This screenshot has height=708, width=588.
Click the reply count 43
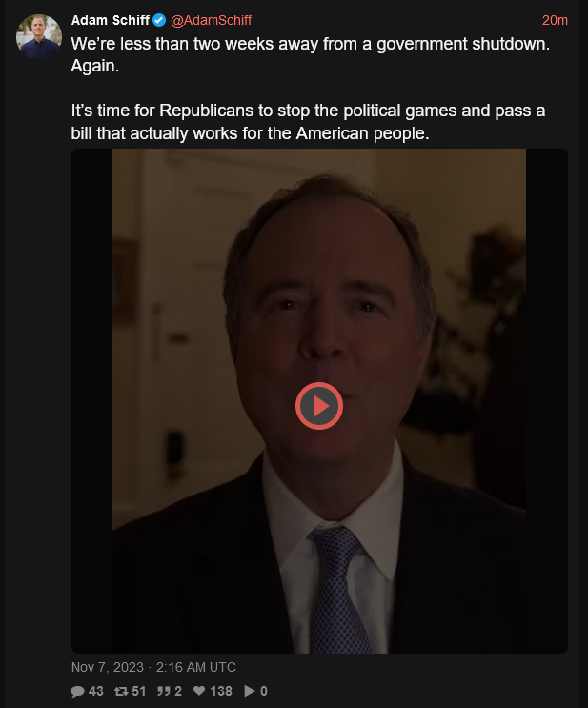[95, 691]
